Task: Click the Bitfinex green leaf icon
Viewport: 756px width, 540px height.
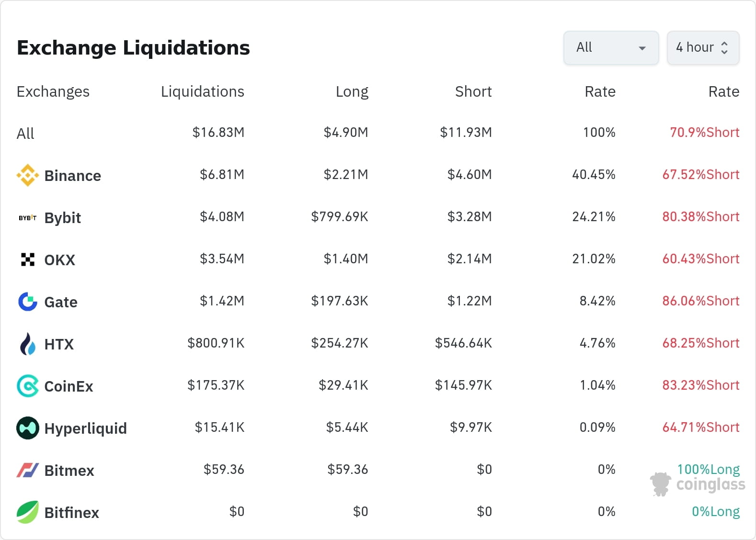Action: click(x=28, y=512)
